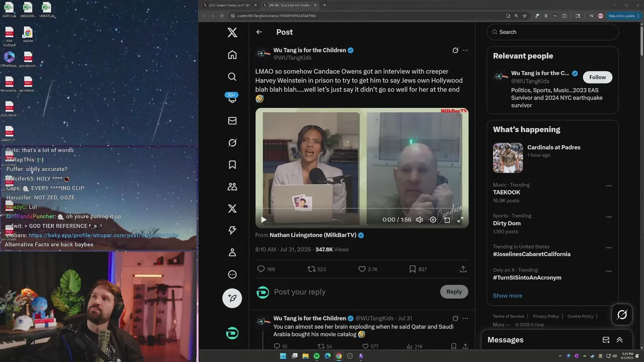Click the compose post feather button
The height and width of the screenshot is (362, 644).
click(x=232, y=298)
